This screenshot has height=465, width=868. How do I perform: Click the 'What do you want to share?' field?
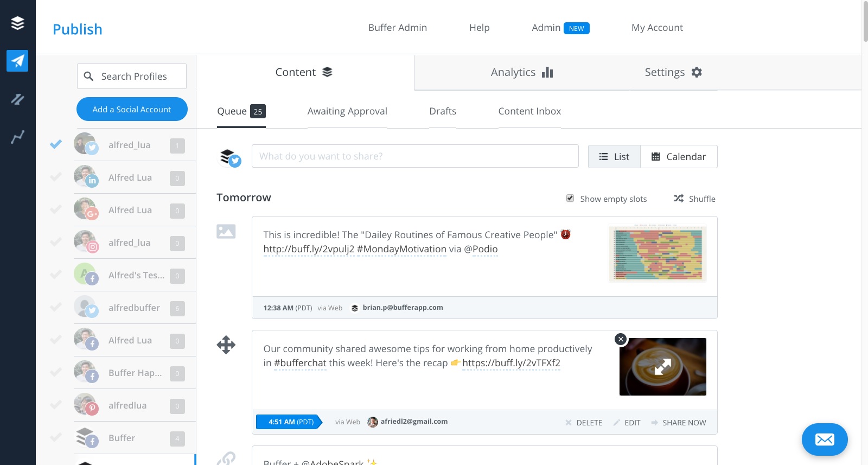coord(414,156)
